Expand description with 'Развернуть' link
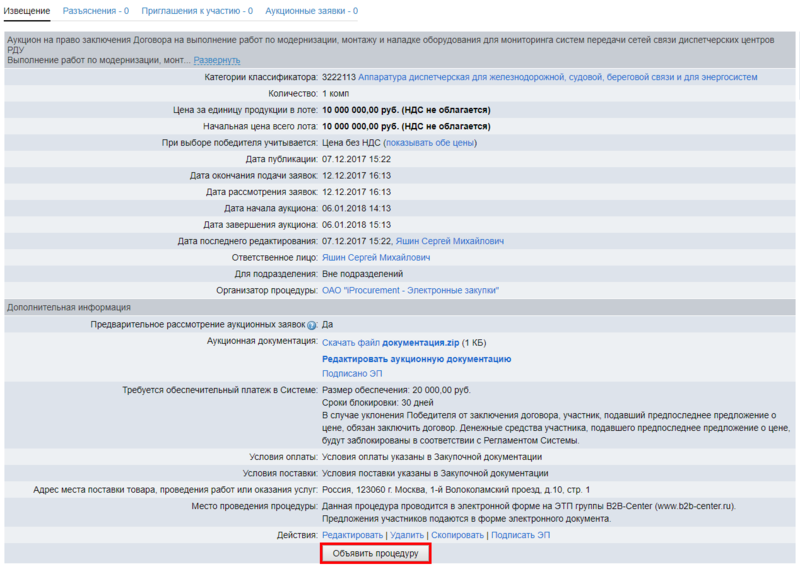Image resolution: width=800 pixels, height=569 pixels. point(216,61)
